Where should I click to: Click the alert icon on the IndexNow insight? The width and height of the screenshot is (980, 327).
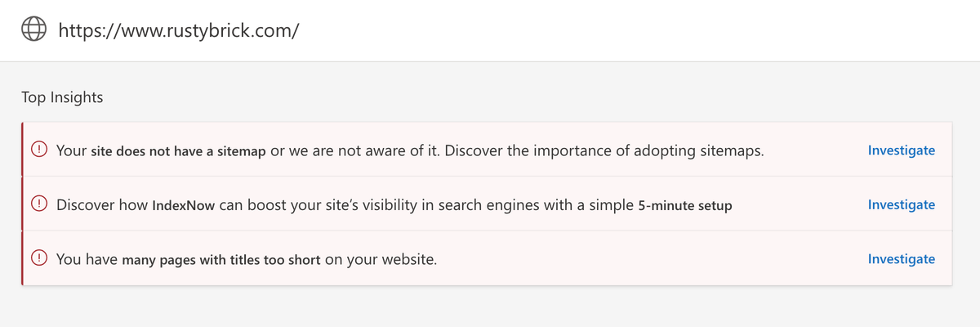pyautogui.click(x=39, y=204)
